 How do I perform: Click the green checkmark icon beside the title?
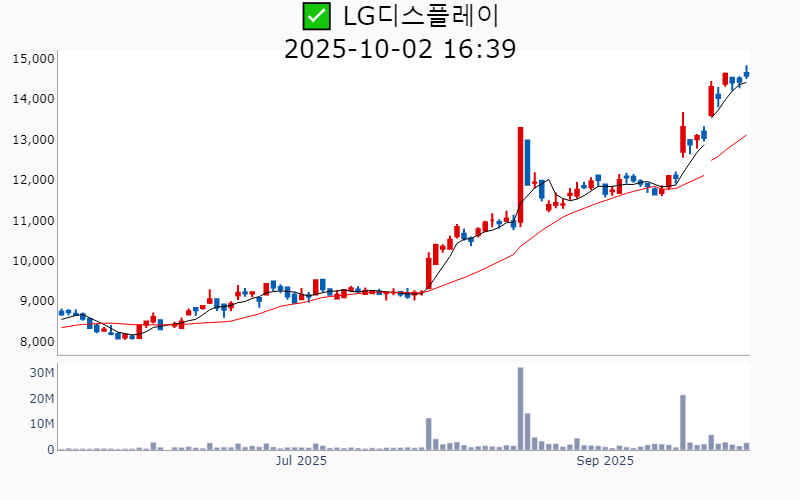[316, 16]
